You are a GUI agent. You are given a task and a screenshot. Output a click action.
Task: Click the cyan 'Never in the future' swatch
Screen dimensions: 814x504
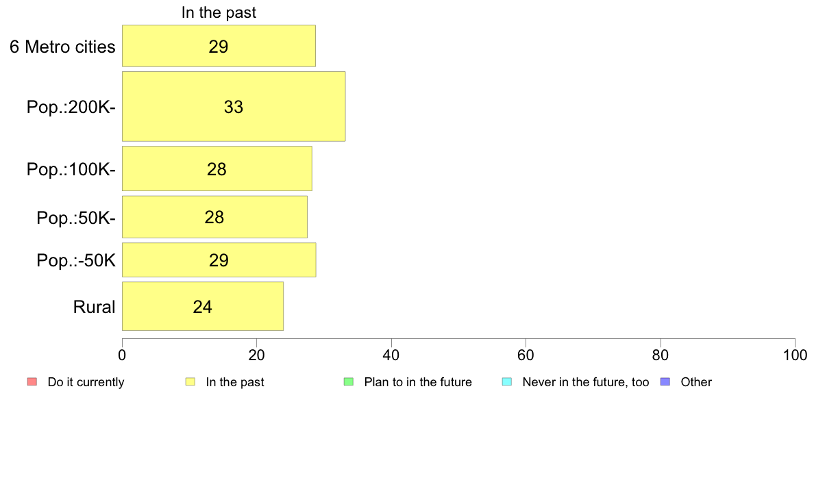coord(507,381)
